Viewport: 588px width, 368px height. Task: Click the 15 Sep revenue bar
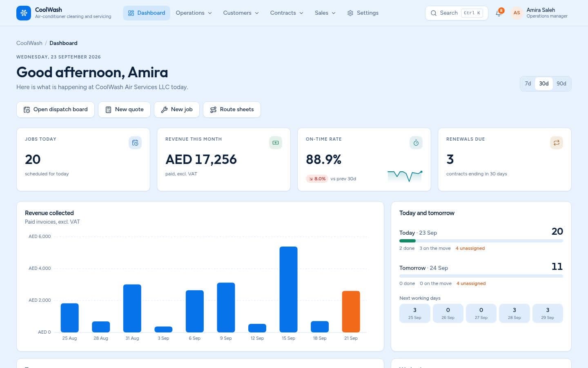(288, 289)
